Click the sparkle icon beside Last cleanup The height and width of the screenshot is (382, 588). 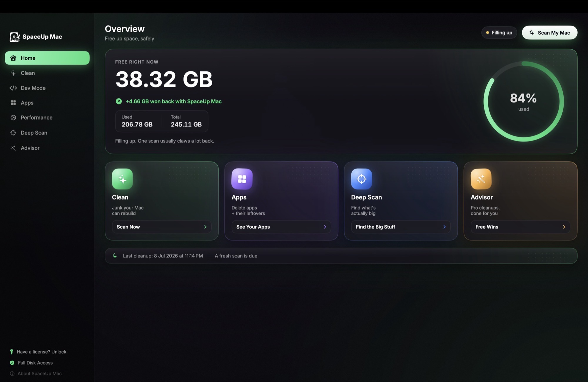click(x=115, y=256)
